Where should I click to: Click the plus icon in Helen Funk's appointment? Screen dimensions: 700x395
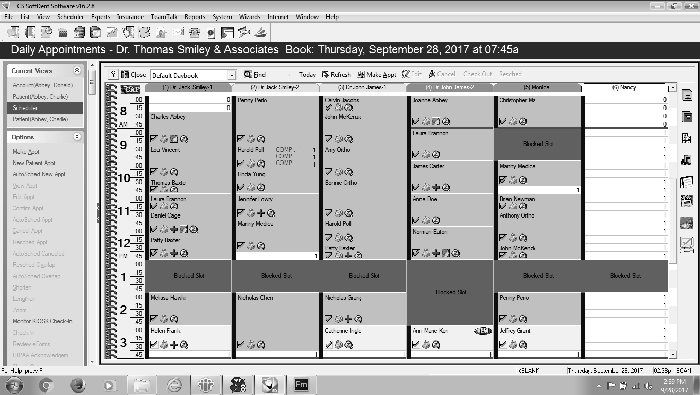(x=174, y=345)
